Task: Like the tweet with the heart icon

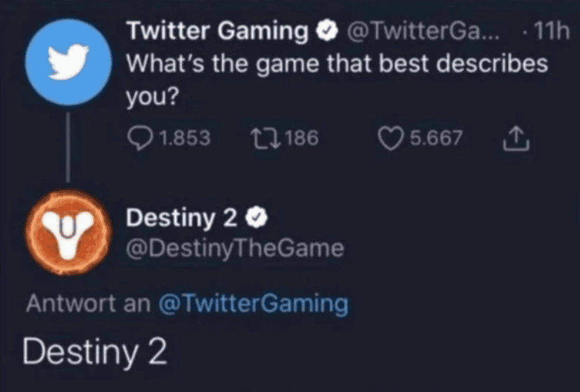Action: click(390, 138)
